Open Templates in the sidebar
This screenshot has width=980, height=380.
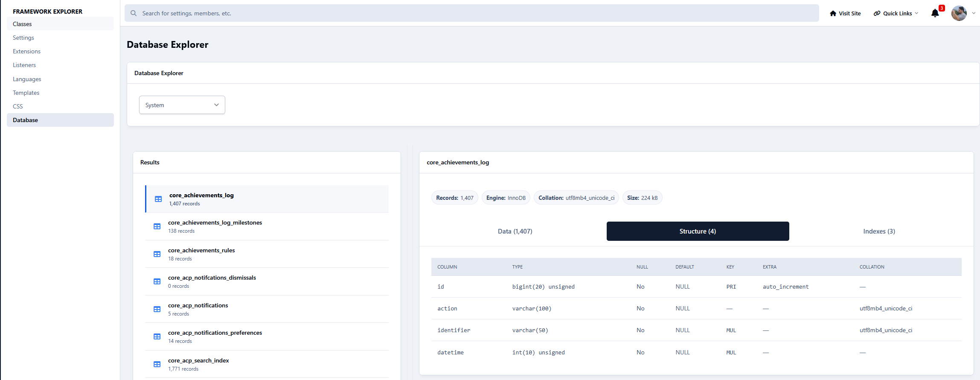[60, 93]
